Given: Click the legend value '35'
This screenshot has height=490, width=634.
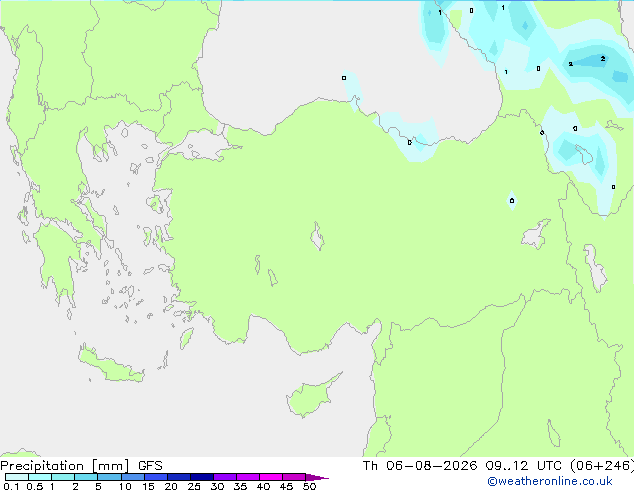Looking at the screenshot, I should (x=240, y=486).
